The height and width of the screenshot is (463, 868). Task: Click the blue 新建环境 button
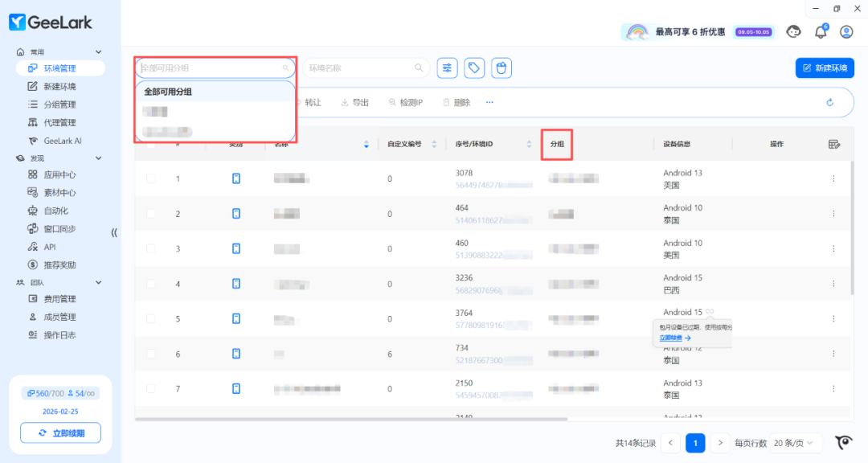point(825,68)
